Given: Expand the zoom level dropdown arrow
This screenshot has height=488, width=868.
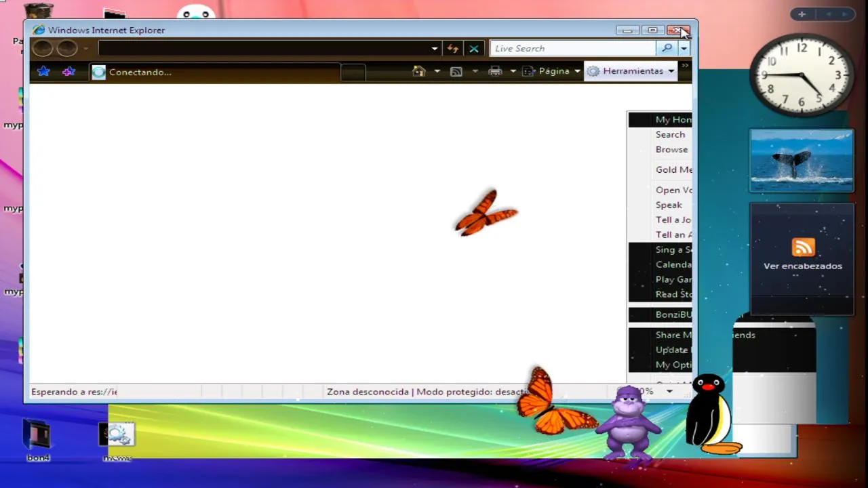Looking at the screenshot, I should 669,392.
